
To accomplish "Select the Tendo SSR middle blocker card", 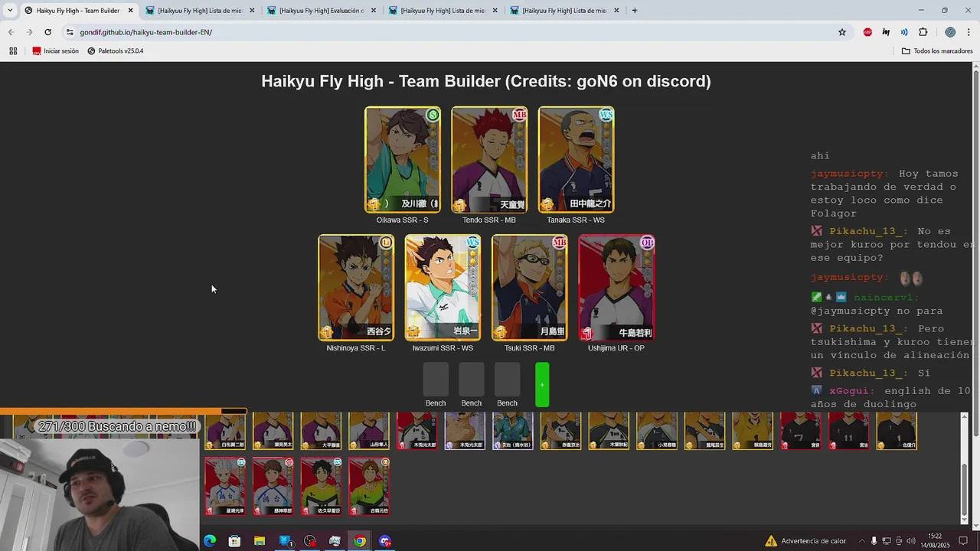I will (x=489, y=160).
